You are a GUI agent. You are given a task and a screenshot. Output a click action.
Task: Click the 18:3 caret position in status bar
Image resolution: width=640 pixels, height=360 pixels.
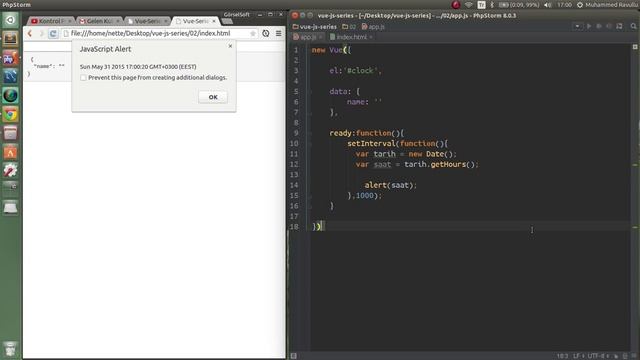tap(562, 356)
